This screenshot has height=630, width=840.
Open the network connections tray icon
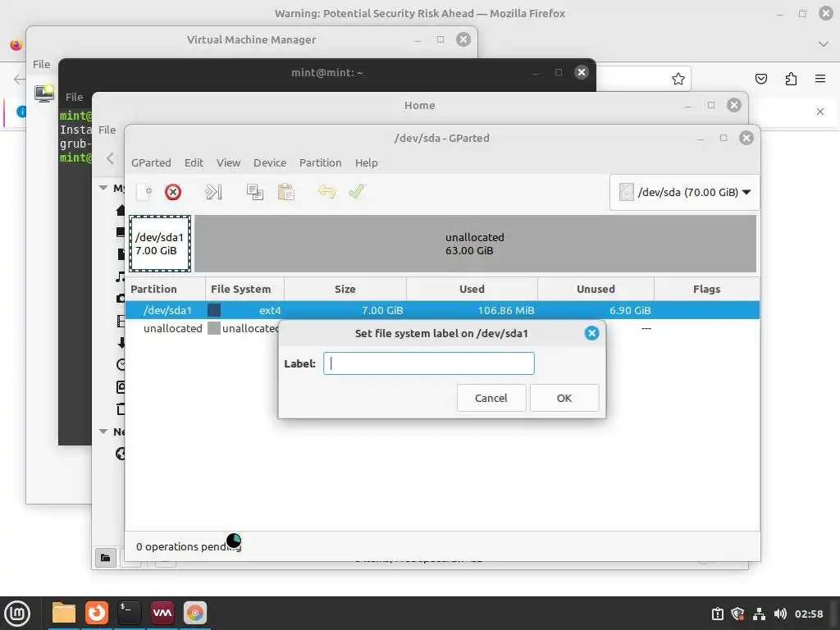tap(759, 614)
